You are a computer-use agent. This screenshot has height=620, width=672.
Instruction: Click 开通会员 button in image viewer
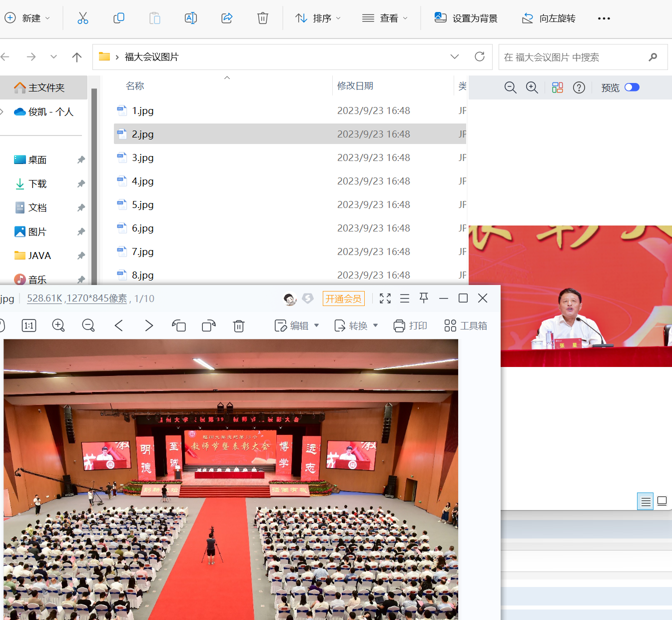[x=344, y=298]
